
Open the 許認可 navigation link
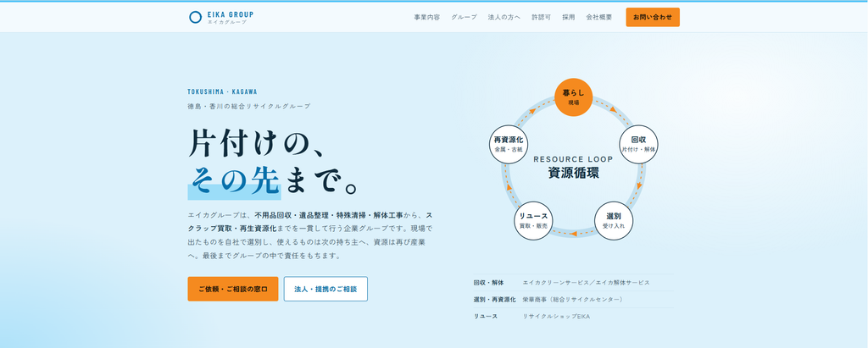pyautogui.click(x=542, y=17)
